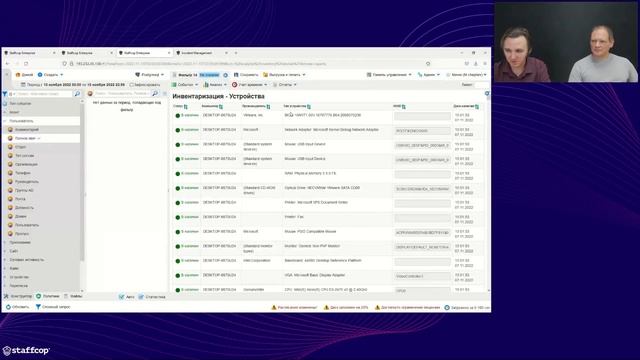
Task: Open the Учет времени menu
Action: [x=250, y=84]
